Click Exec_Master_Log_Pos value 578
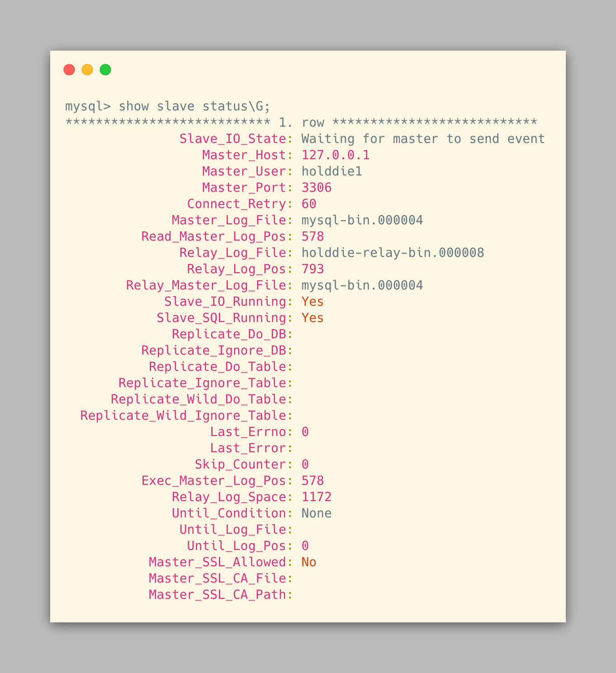 point(313,481)
